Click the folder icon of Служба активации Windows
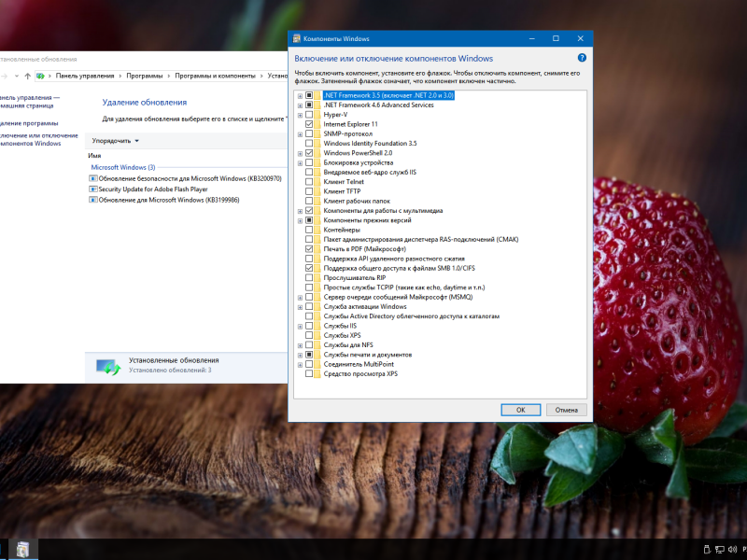747x560 pixels. tap(317, 307)
